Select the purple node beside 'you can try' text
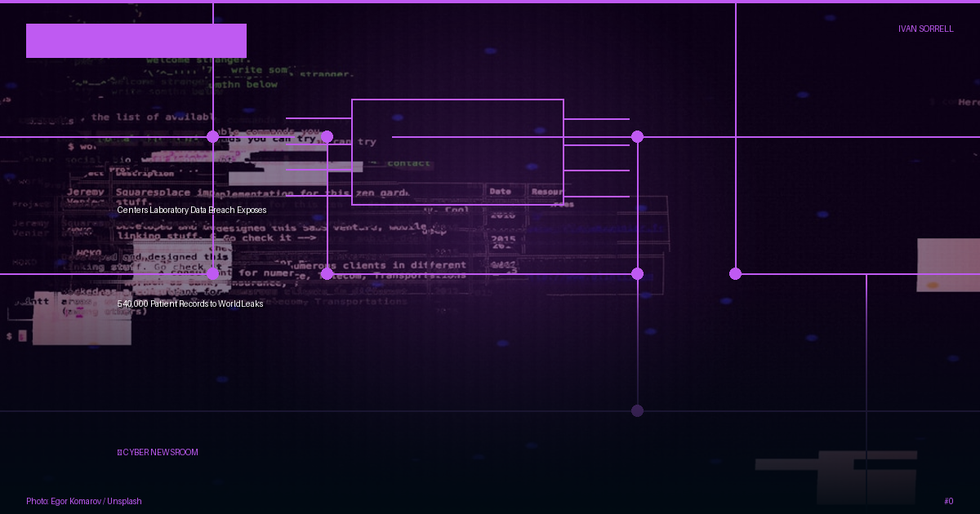The image size is (980, 514). pos(327,136)
